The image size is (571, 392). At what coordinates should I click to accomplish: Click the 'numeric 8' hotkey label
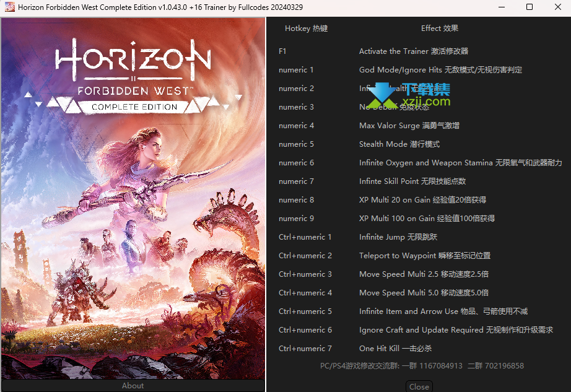(x=296, y=200)
